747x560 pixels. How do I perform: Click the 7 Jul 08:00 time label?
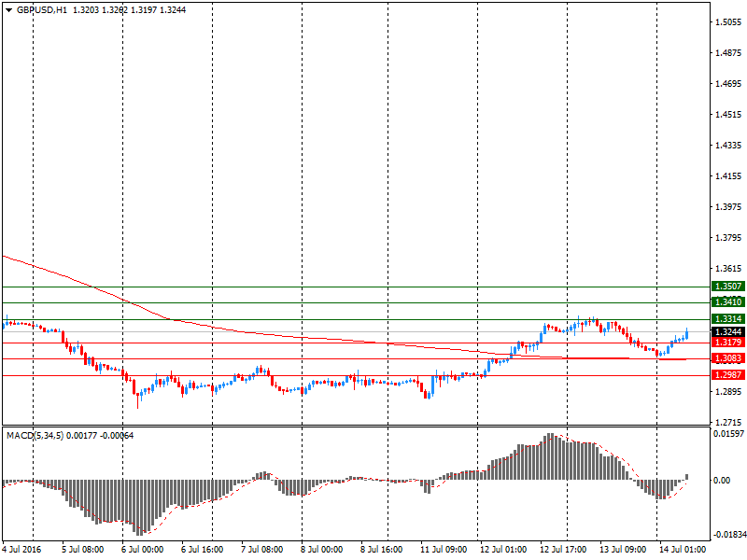(262, 550)
